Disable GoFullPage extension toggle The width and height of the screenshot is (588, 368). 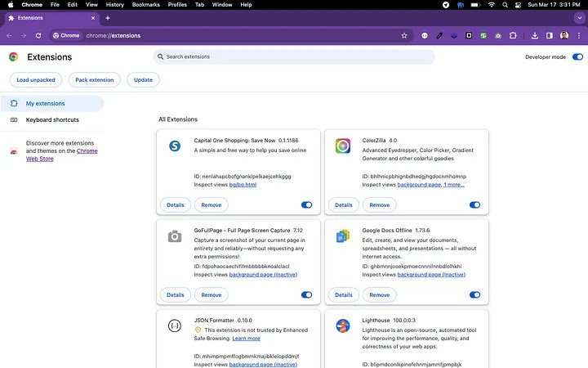(x=306, y=294)
